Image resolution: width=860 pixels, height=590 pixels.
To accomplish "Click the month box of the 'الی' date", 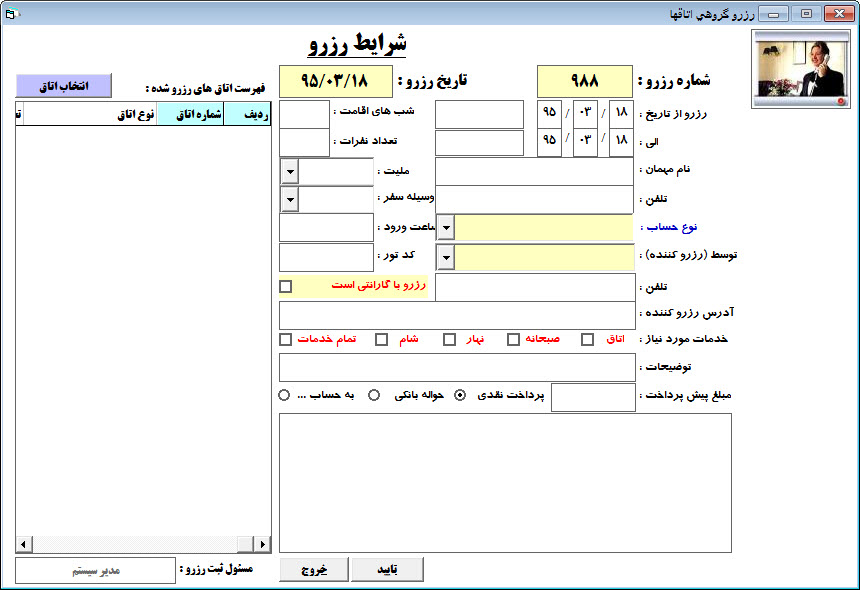I will 585,143.
